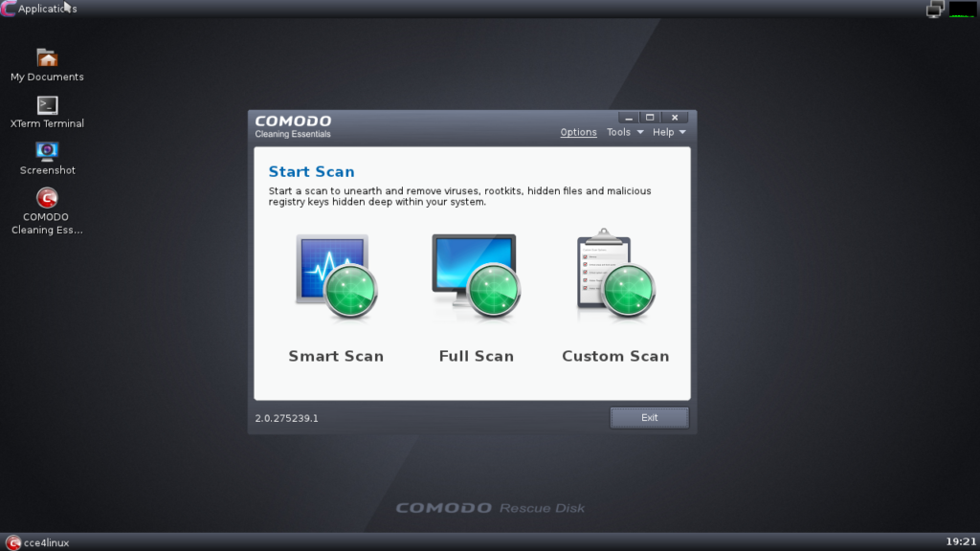980x551 pixels.
Task: Open the Applications menu
Action: pyautogui.click(x=38, y=9)
